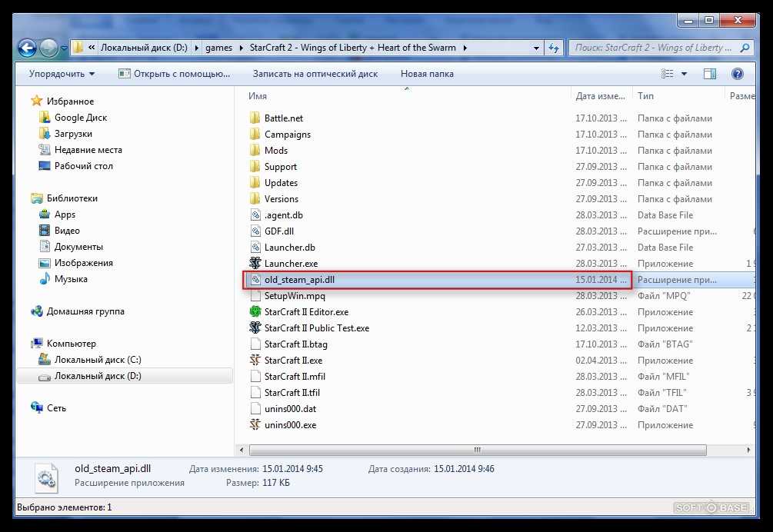
Task: Change view with the view icon
Action: click(667, 74)
